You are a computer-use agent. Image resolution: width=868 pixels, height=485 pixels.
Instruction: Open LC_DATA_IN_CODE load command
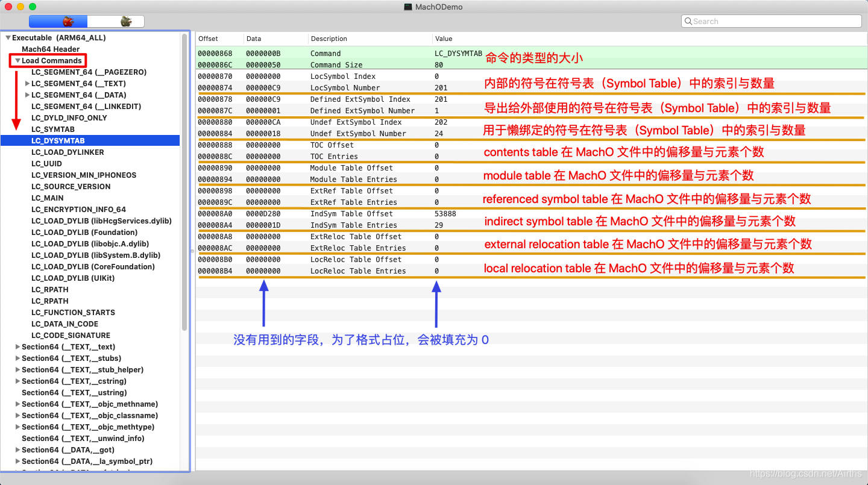point(64,324)
